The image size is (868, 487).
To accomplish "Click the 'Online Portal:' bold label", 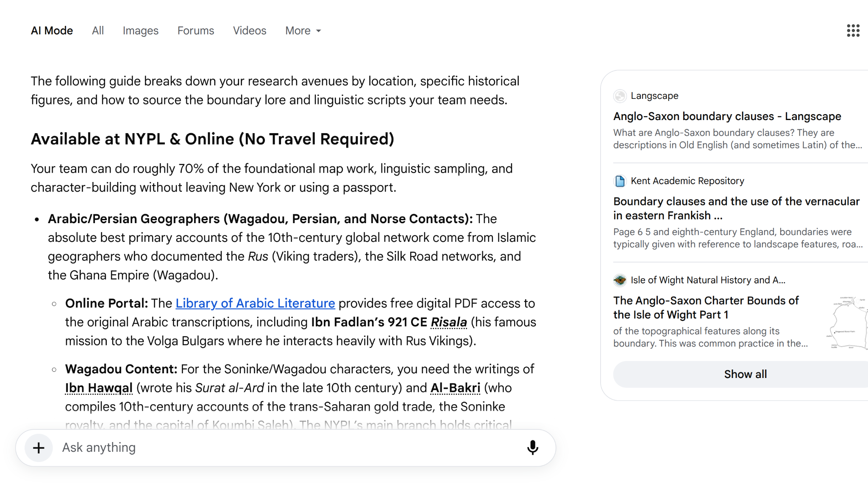I will click(x=106, y=303).
